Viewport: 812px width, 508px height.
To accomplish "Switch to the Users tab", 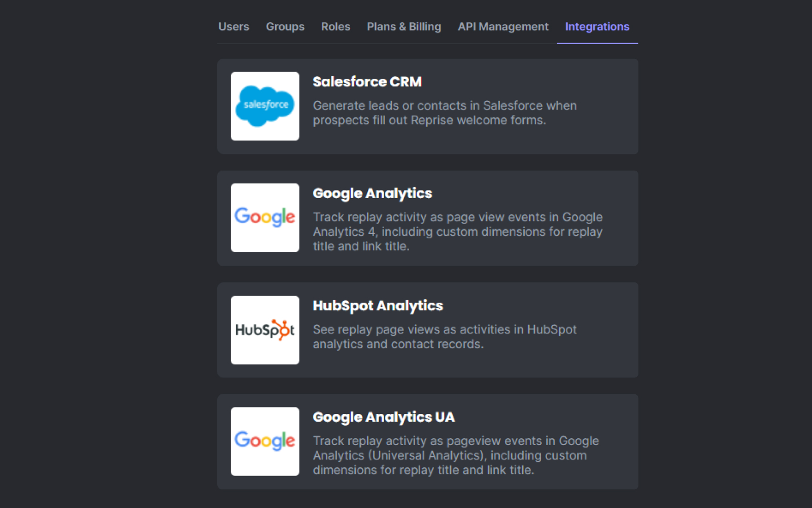I will tap(233, 26).
